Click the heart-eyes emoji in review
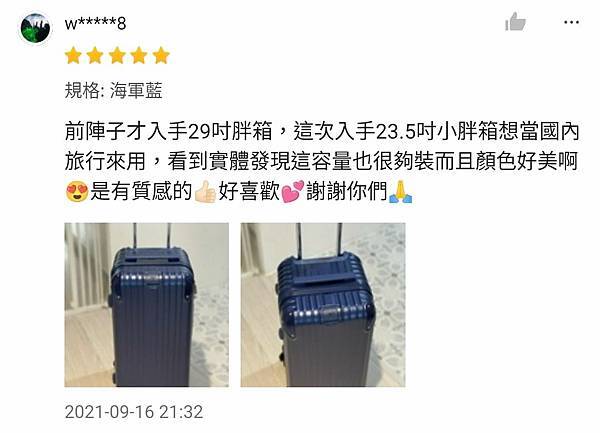Screen dimensions: 600x433 (x=77, y=191)
